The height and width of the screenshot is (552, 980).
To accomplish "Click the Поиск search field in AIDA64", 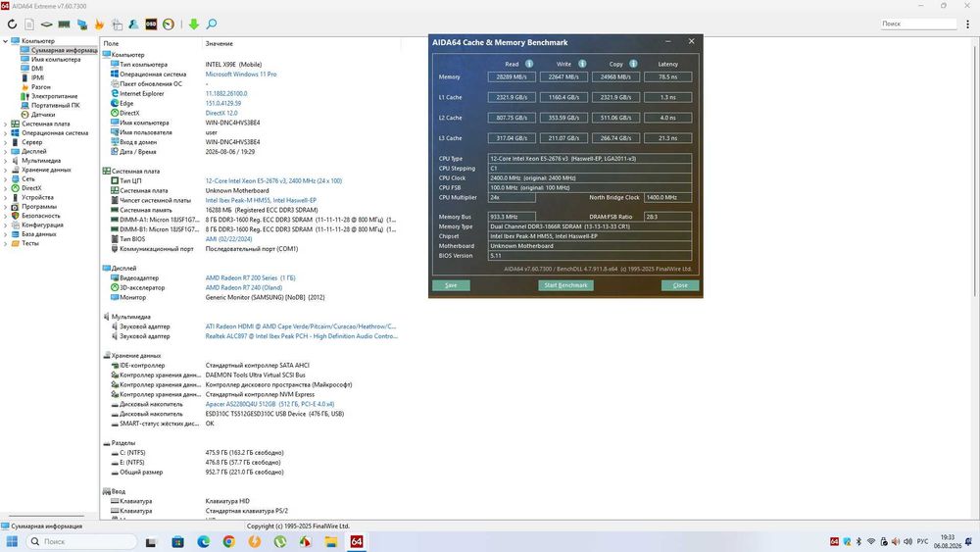I will [x=917, y=24].
